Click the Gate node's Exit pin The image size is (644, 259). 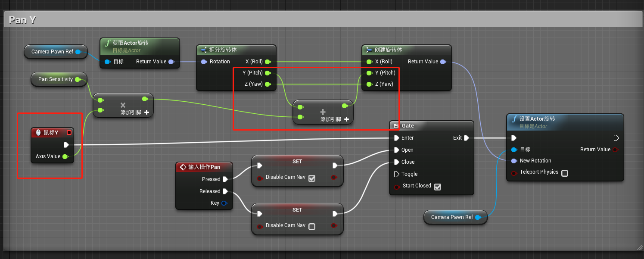tap(467, 138)
